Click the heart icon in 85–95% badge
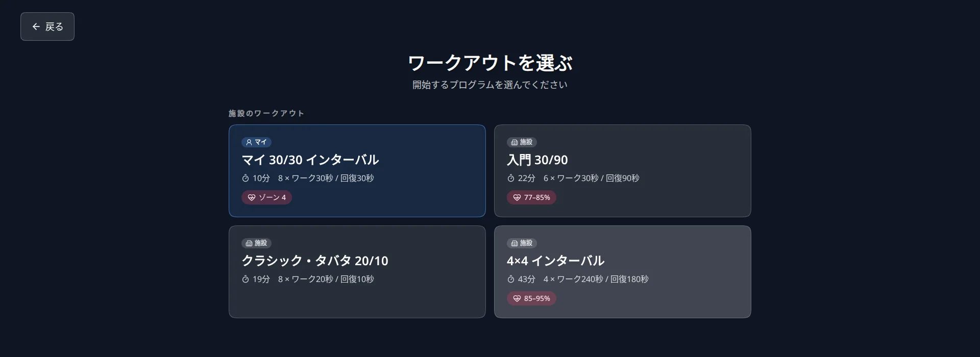 pos(517,298)
